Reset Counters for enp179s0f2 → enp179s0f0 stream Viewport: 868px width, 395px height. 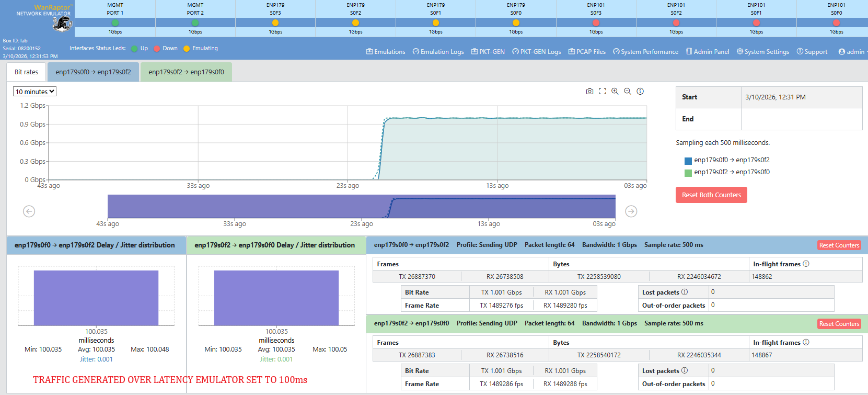pos(839,324)
